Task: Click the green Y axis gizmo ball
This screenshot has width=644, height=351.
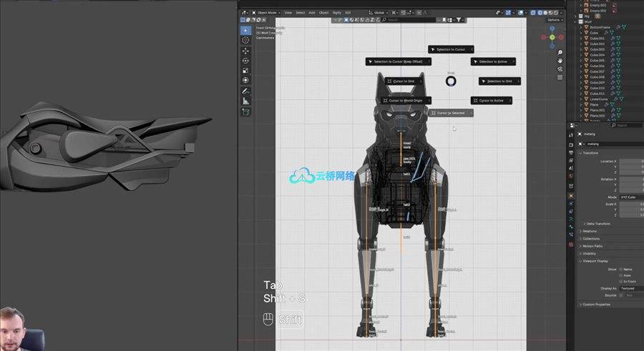Action: click(552, 37)
